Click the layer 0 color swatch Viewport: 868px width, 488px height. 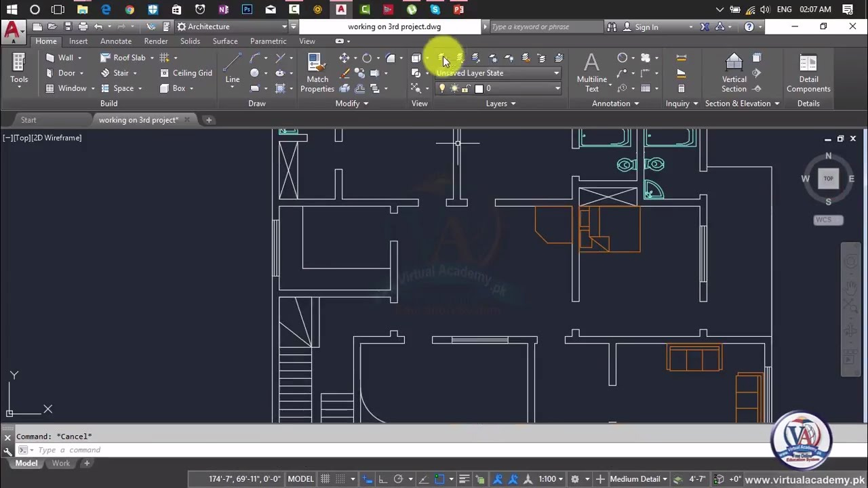pos(479,89)
